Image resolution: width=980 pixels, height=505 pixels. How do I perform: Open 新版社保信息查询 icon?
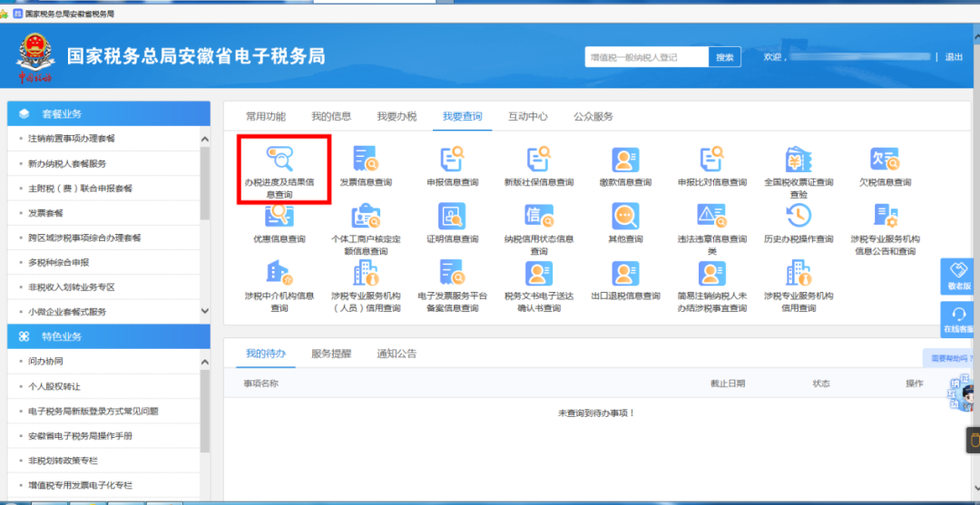pos(538,159)
